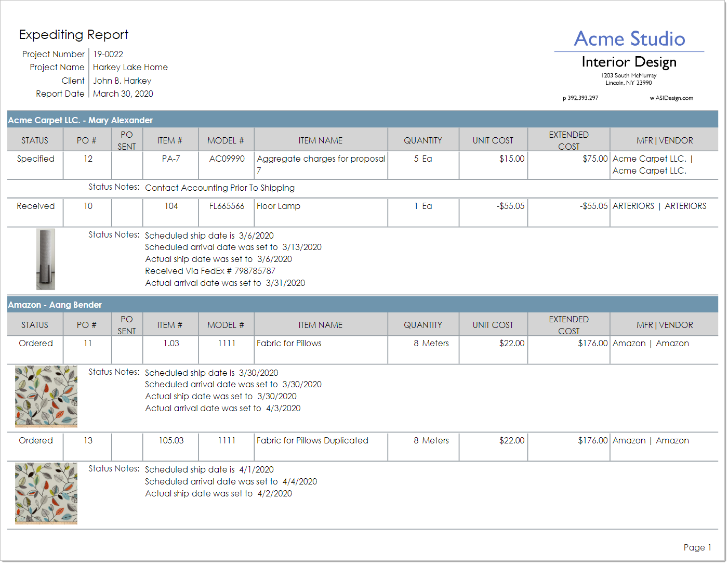
Task: Click 'Ordered' status in PO 13 row
Action: pos(36,441)
